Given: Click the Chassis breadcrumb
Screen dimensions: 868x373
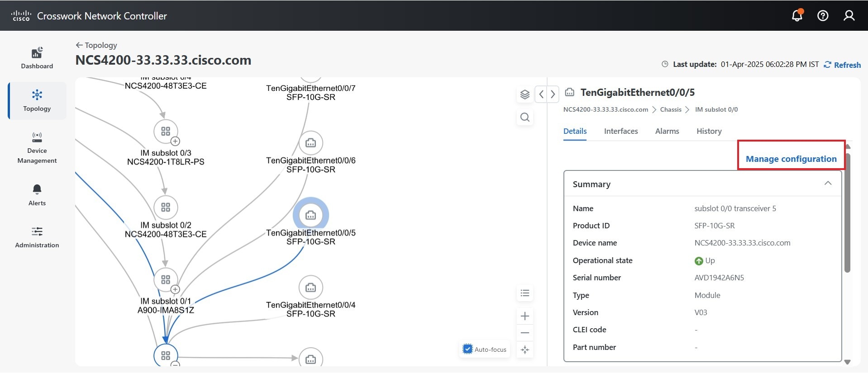Looking at the screenshot, I should click(671, 109).
